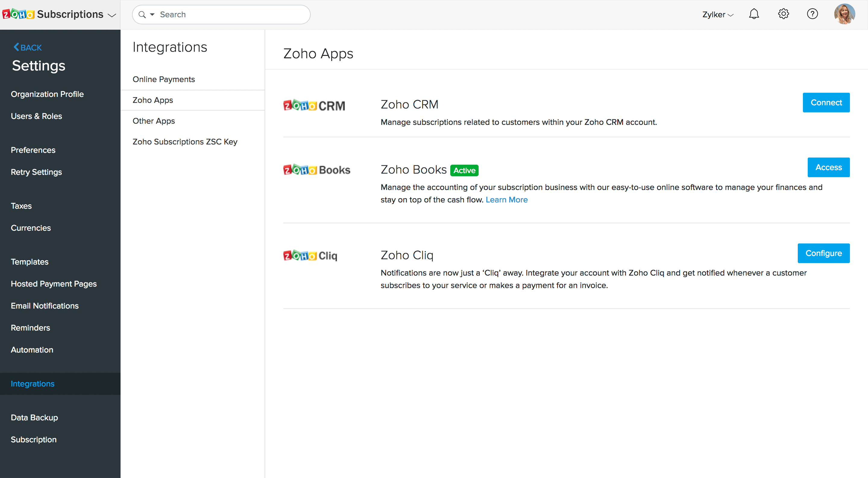Select Online Payments in Integrations
The height and width of the screenshot is (478, 868).
click(x=164, y=79)
